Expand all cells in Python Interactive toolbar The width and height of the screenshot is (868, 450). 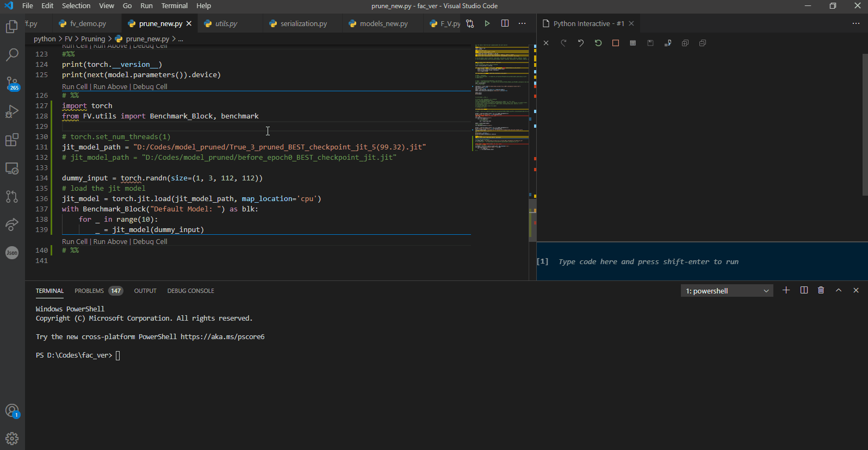(685, 43)
